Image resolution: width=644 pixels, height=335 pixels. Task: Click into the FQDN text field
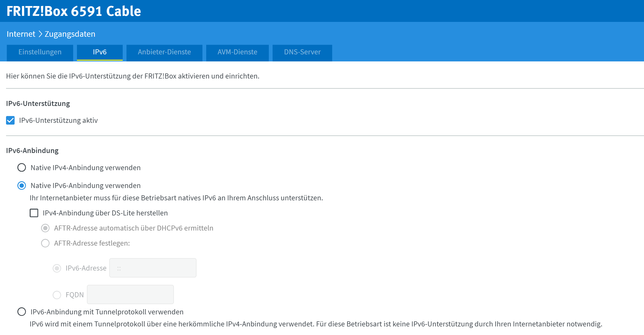pos(130,295)
